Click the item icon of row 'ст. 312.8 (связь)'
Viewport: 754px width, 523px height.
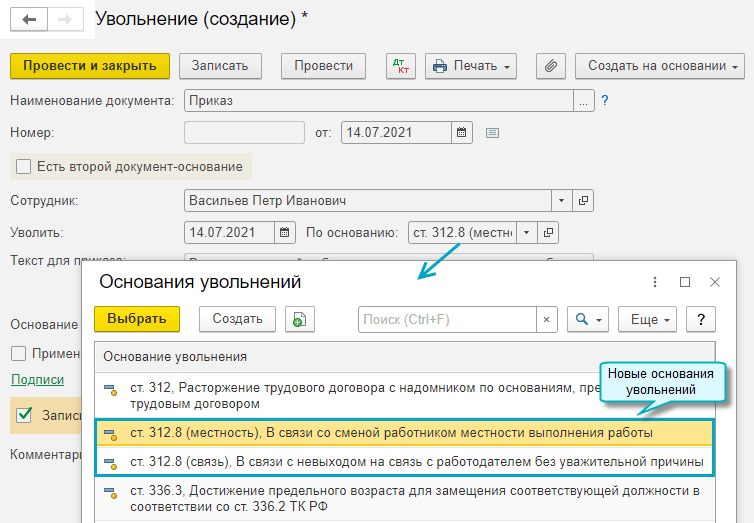(x=111, y=463)
